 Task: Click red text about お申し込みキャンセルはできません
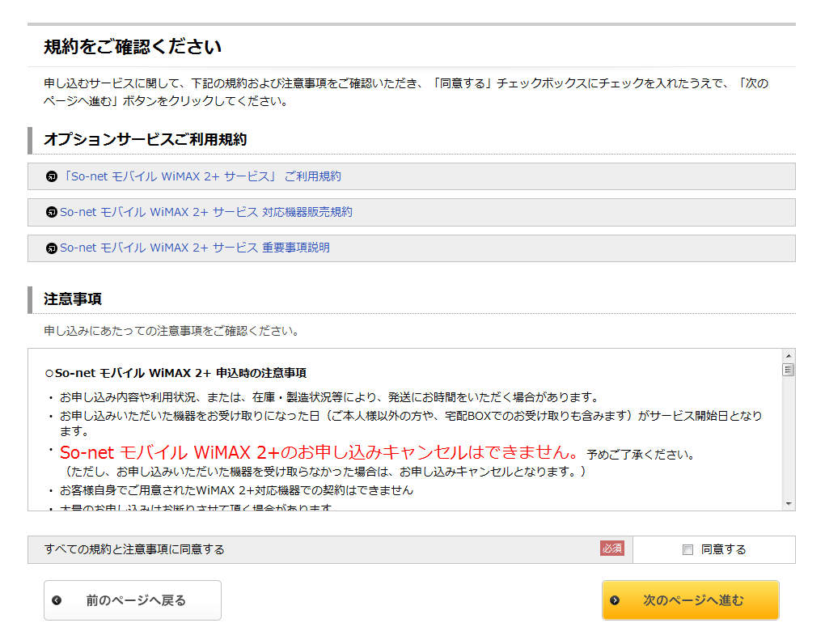(x=319, y=452)
